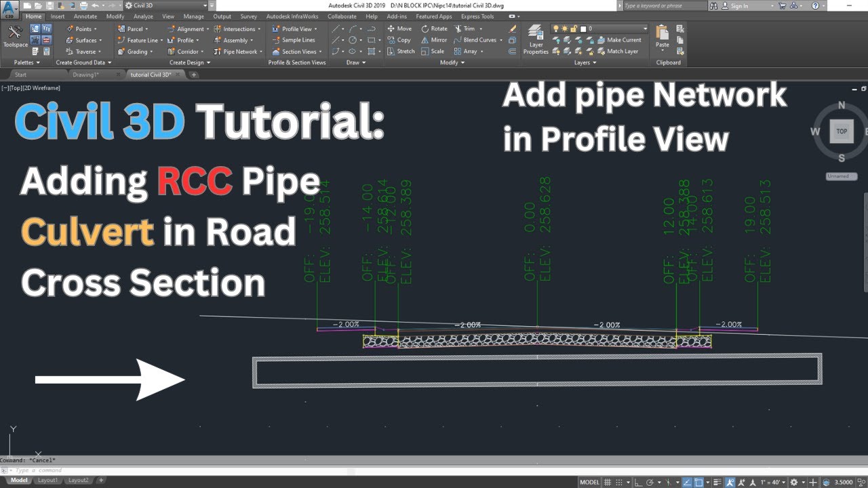This screenshot has height=488, width=868.
Task: Click the 3.5000 status bar value
Action: (844, 482)
